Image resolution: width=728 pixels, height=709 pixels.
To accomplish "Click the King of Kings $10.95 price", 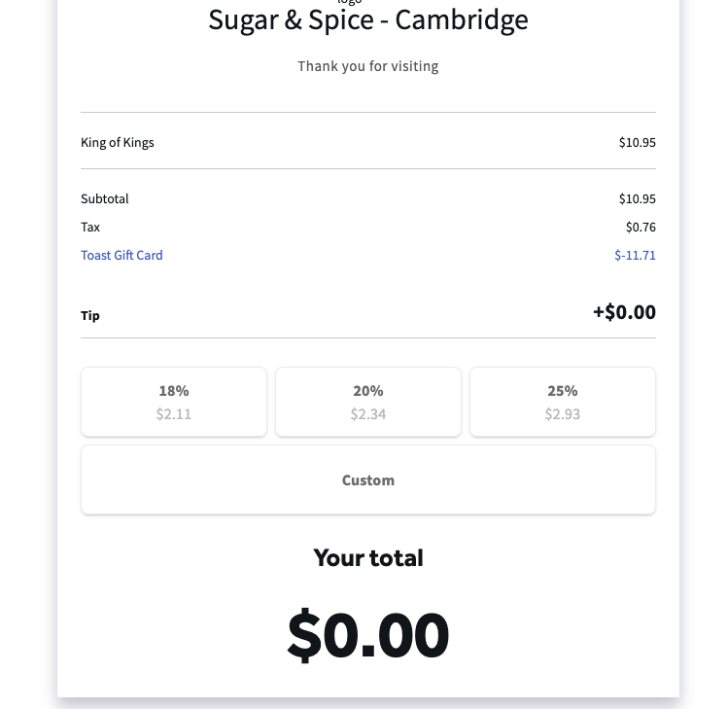I will pyautogui.click(x=637, y=142).
